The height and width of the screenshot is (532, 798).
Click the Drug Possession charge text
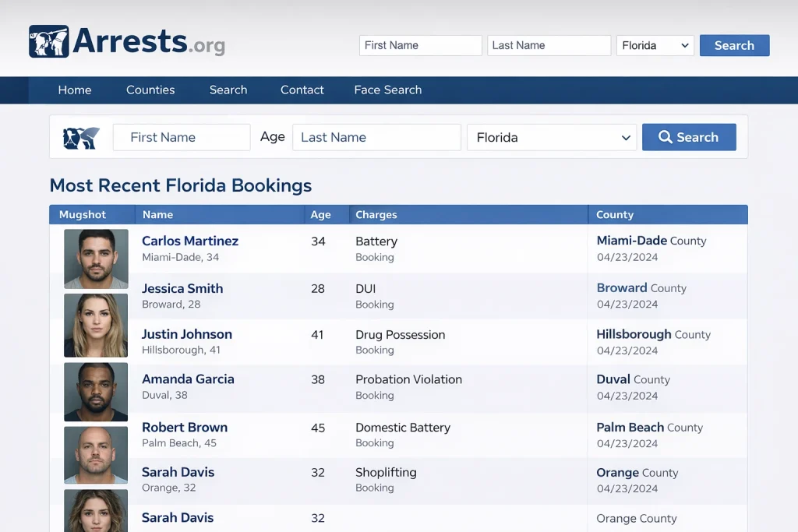click(400, 335)
